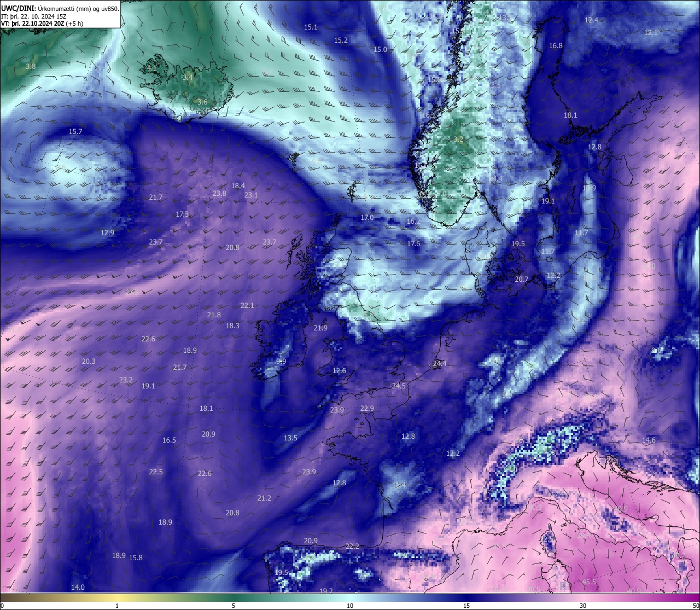Image resolution: width=700 pixels, height=610 pixels.
Task: Click the map value 12.4
Action: click(x=591, y=20)
